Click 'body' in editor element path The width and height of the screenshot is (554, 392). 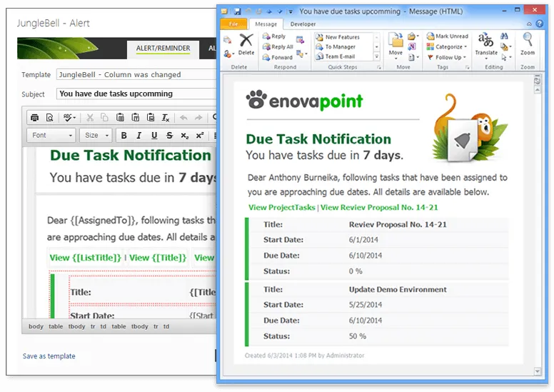tap(36, 326)
